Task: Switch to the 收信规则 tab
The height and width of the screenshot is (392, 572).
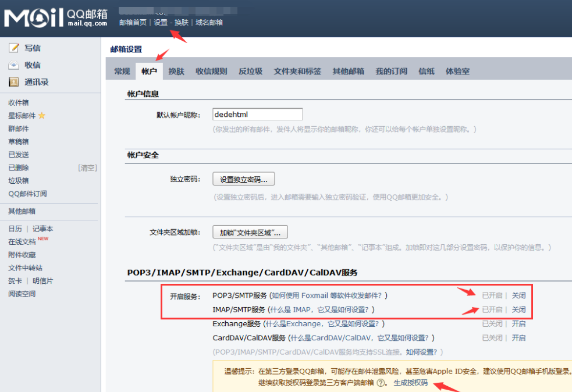Action: (x=211, y=71)
